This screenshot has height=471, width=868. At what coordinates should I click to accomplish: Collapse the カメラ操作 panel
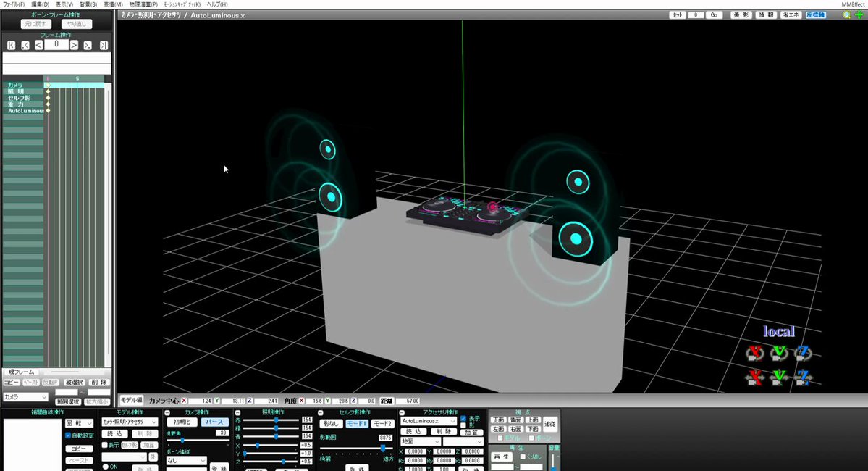click(167, 413)
